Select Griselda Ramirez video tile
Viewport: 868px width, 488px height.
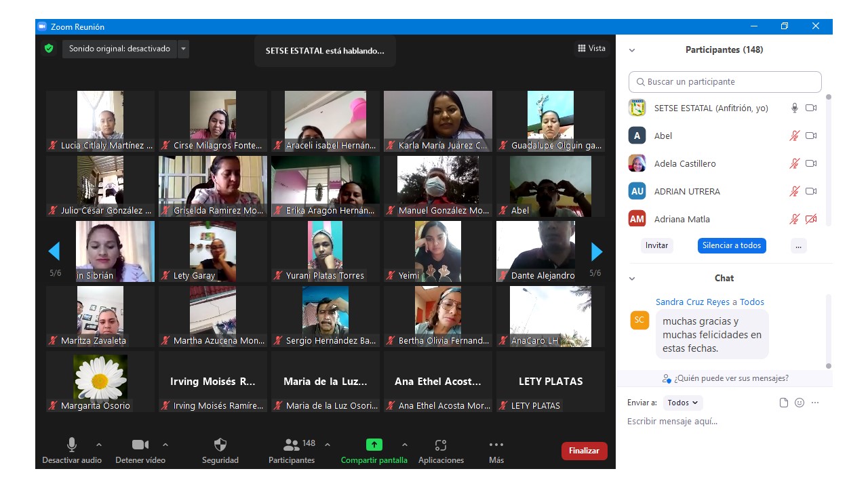coord(213,186)
